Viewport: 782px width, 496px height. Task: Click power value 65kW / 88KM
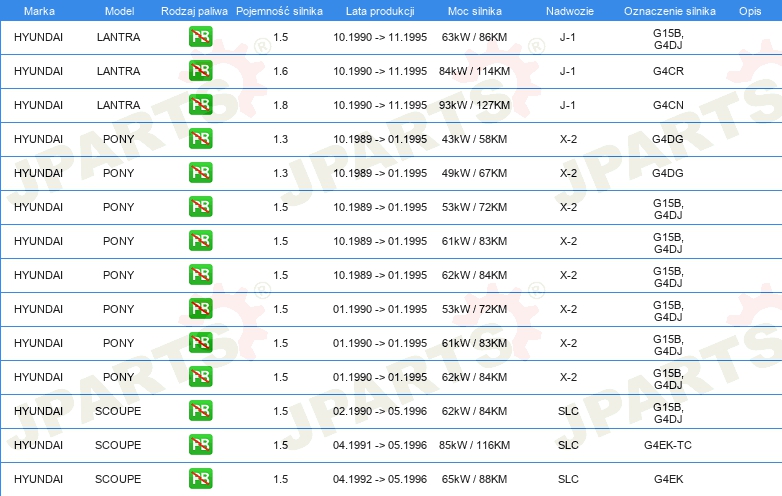474,479
